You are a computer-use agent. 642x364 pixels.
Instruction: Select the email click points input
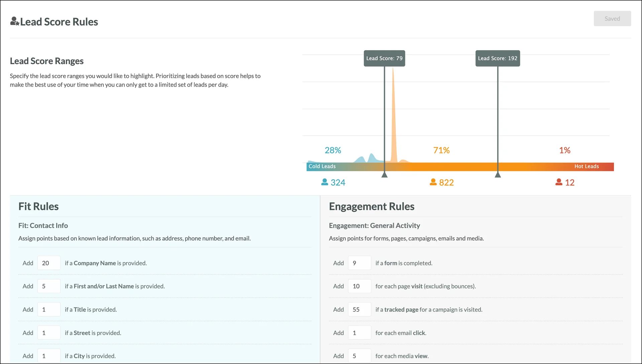coord(359,333)
